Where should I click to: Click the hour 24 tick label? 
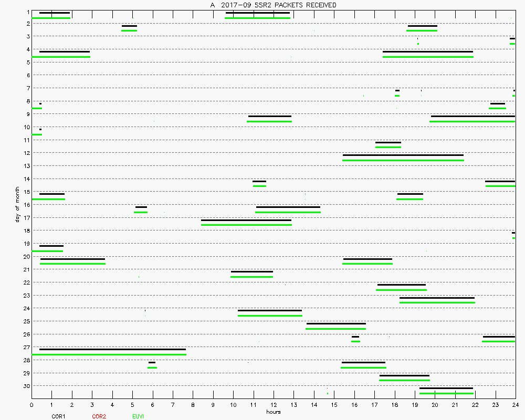pyautogui.click(x=515, y=405)
